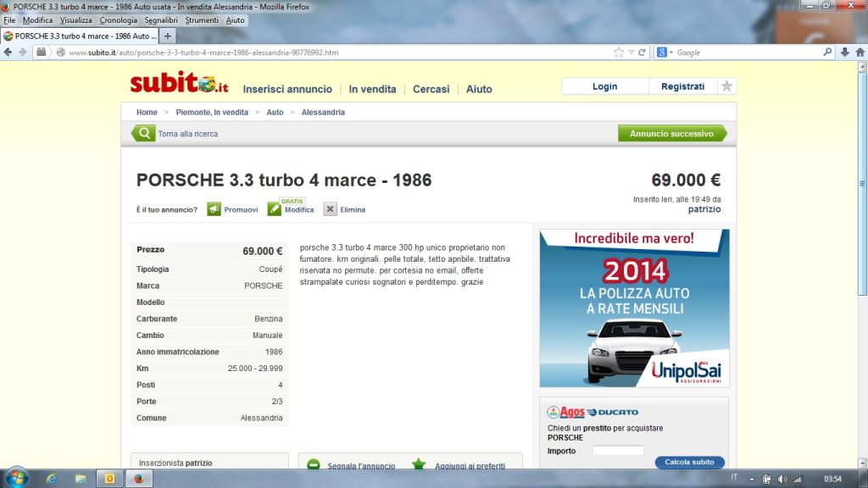Click the search magnifier in the Google box

point(827,52)
